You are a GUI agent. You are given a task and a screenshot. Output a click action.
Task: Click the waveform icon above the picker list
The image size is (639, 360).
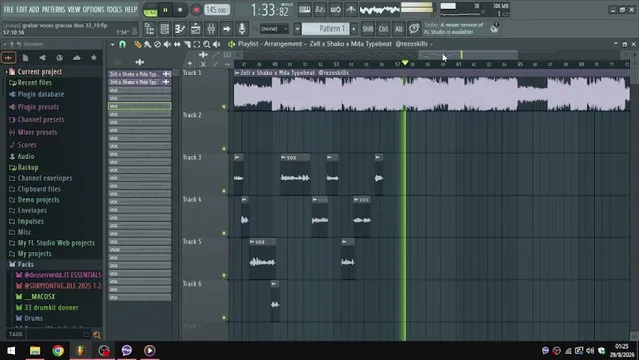tap(139, 62)
